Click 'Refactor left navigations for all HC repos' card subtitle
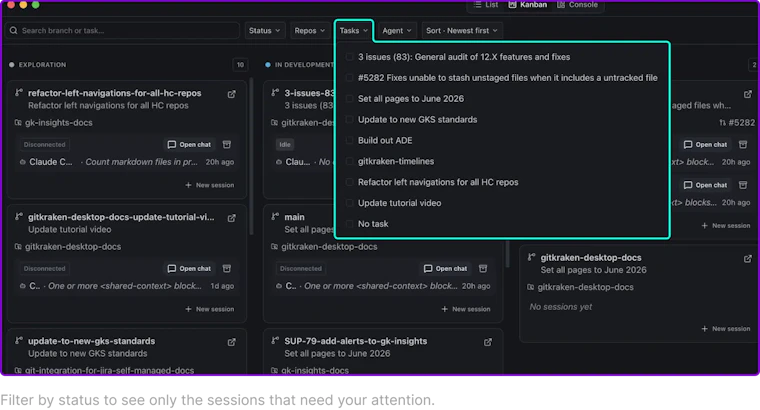The height and width of the screenshot is (410, 760). [x=108, y=105]
